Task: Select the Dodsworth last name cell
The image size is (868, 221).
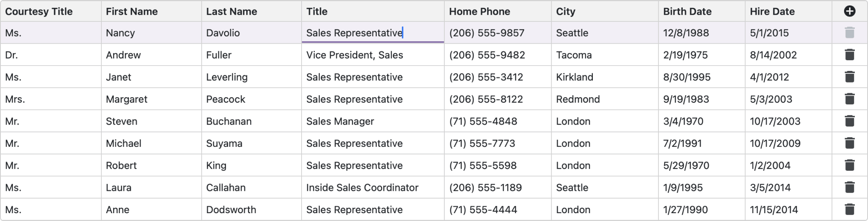Action: point(231,209)
